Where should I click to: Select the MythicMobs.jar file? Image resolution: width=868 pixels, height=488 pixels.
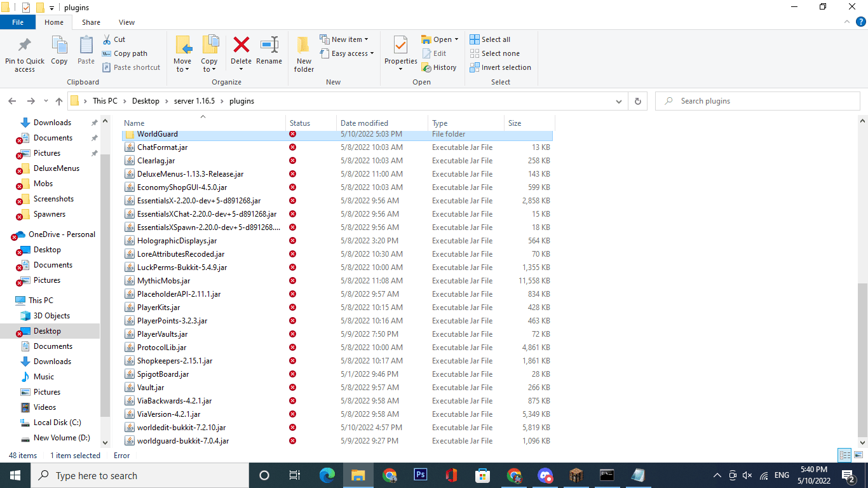click(337, 281)
